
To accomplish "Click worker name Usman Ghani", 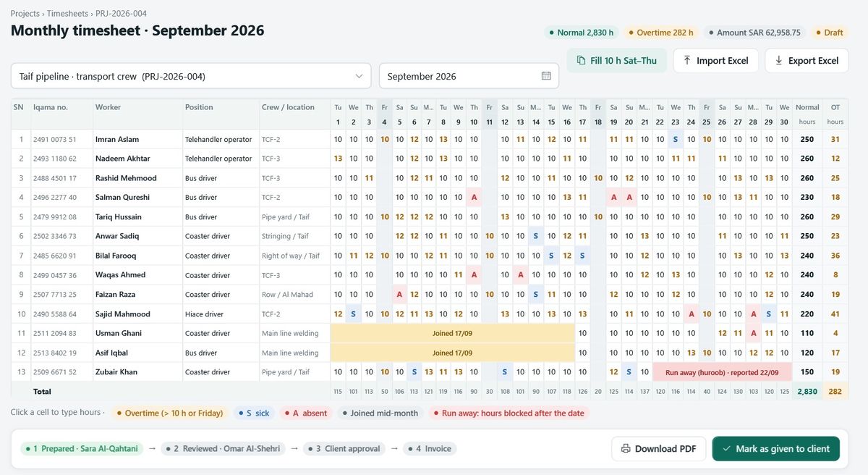I will click(119, 333).
